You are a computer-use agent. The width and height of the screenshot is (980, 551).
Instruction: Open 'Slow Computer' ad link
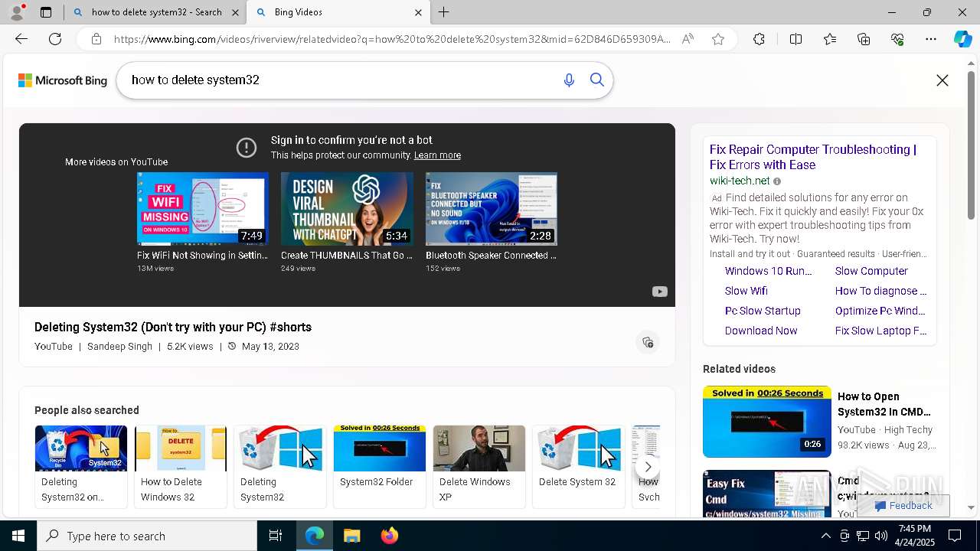pos(871,271)
